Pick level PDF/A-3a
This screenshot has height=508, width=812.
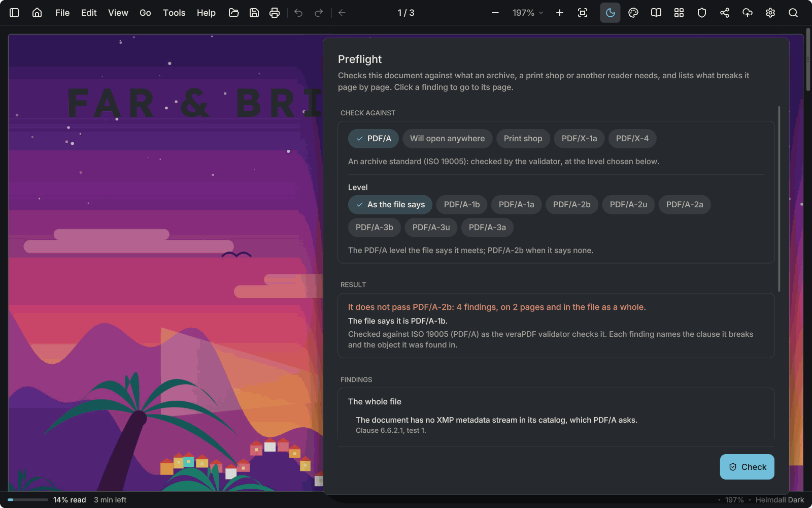click(487, 228)
